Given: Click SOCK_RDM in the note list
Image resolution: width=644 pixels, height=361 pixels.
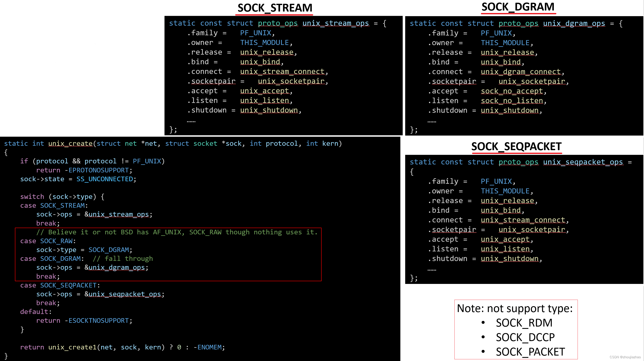Looking at the screenshot, I should 524,323.
